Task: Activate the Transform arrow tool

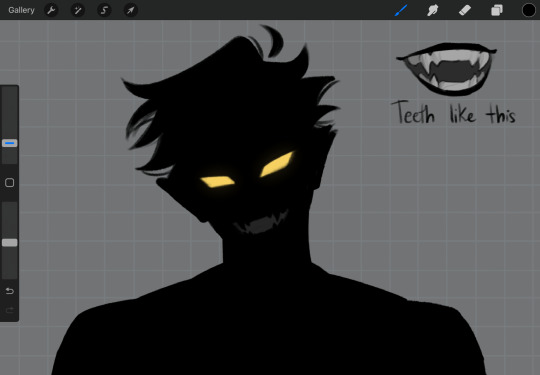Action: point(131,10)
